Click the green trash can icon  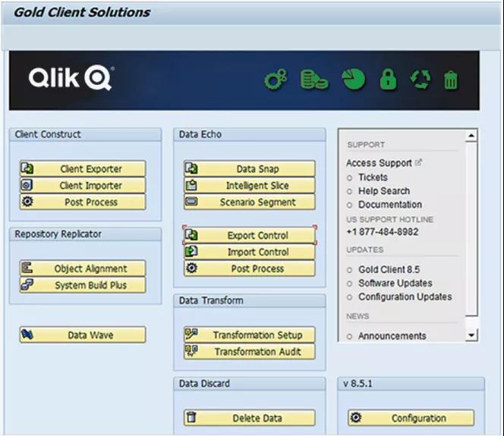[x=451, y=80]
